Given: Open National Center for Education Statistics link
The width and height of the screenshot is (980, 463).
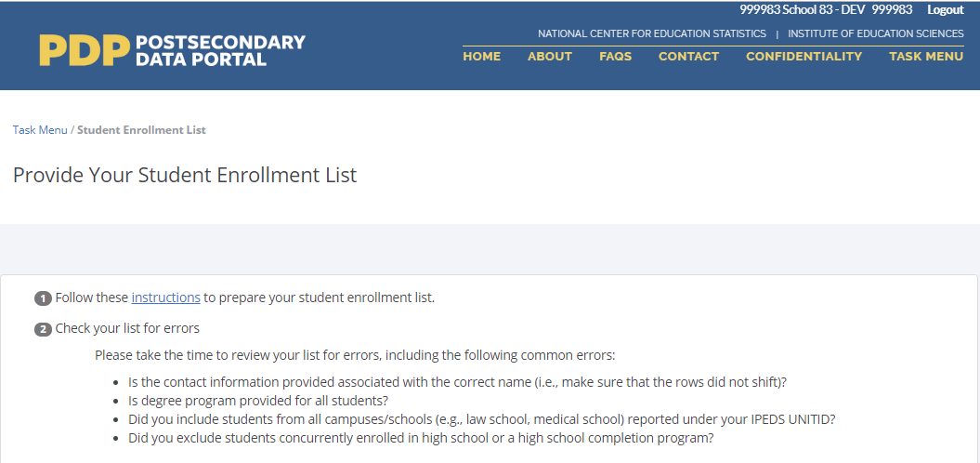Looking at the screenshot, I should coord(651,33).
